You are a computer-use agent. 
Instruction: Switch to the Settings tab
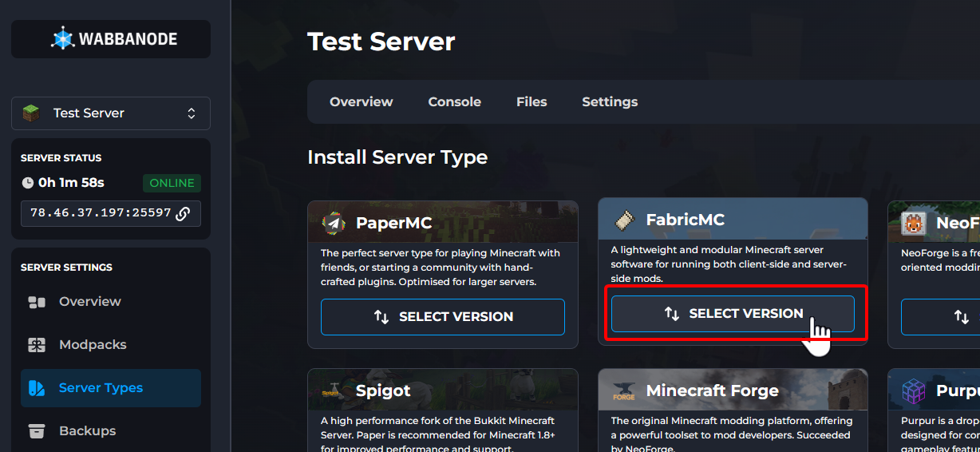(610, 102)
